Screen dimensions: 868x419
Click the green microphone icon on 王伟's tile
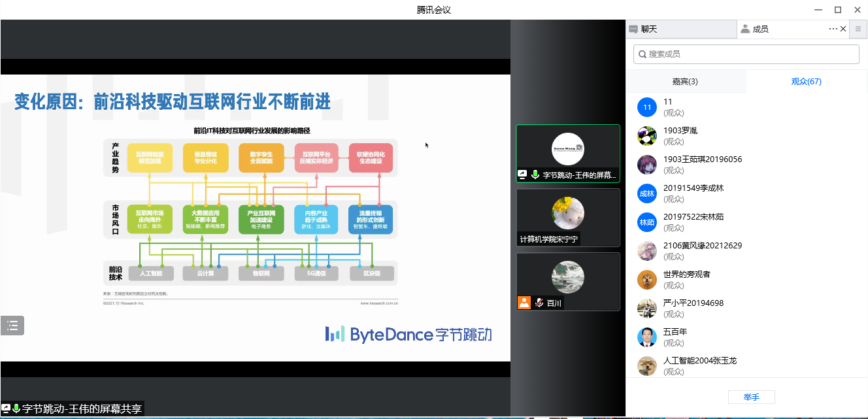(x=535, y=175)
